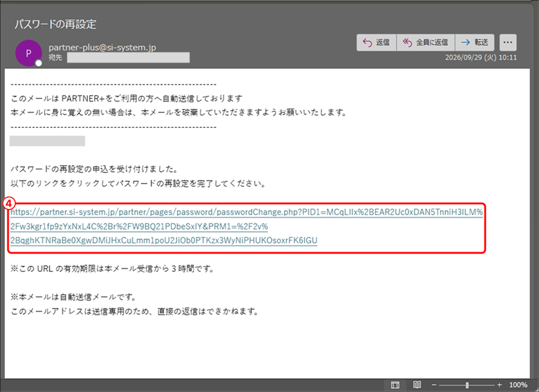Viewport: 539px width, 392px height.
Task: Switch to normal view in status bar
Action: tap(395, 385)
